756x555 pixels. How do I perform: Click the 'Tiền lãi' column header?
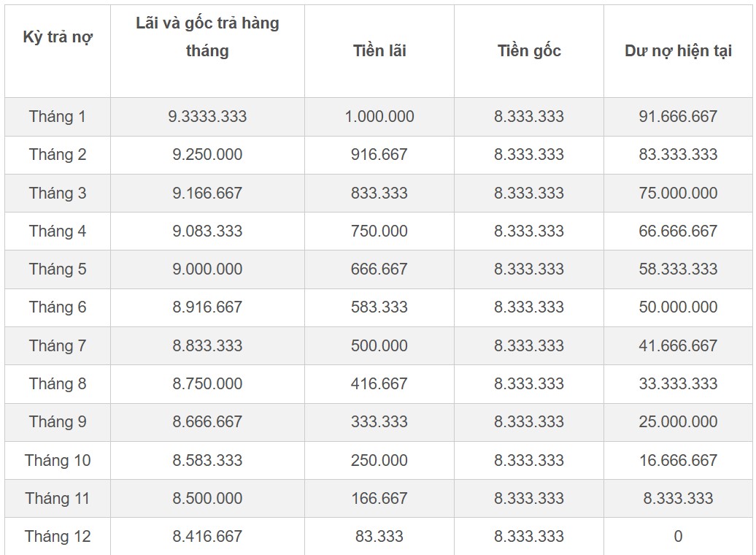pyautogui.click(x=379, y=50)
